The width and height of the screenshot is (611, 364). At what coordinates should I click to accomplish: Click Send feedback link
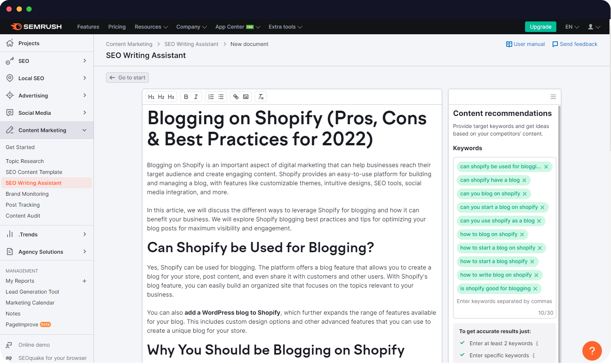(x=575, y=44)
